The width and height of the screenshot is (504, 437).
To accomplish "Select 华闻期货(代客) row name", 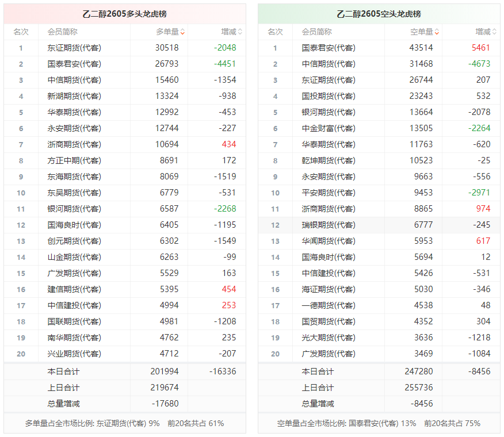I will [x=329, y=241].
